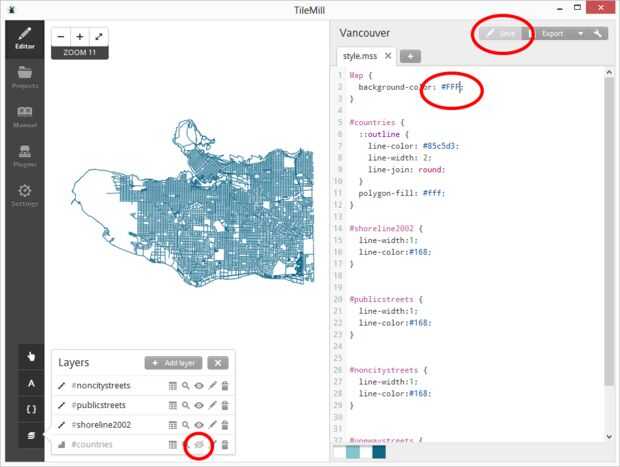This screenshot has height=467, width=620.
Task: Hide the shoreline2002 layer
Action: [x=199, y=425]
